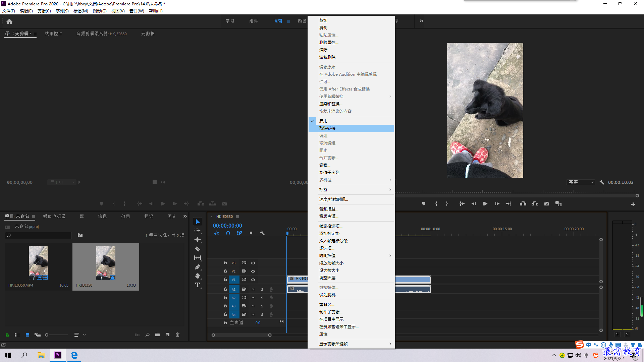Viewport: 644px width, 362px height.
Task: Toggle V1 track output eye
Action: pos(253,280)
